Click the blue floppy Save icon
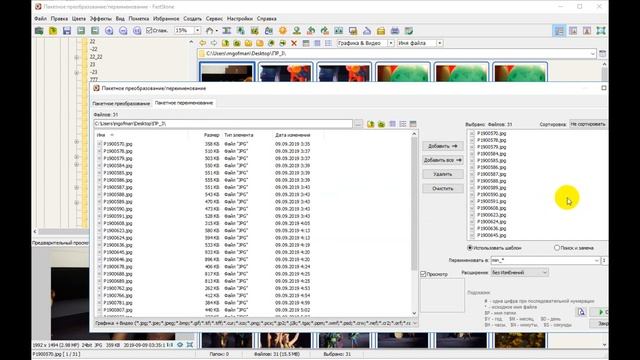The width and height of the screenshot is (640, 360). pos(67,31)
